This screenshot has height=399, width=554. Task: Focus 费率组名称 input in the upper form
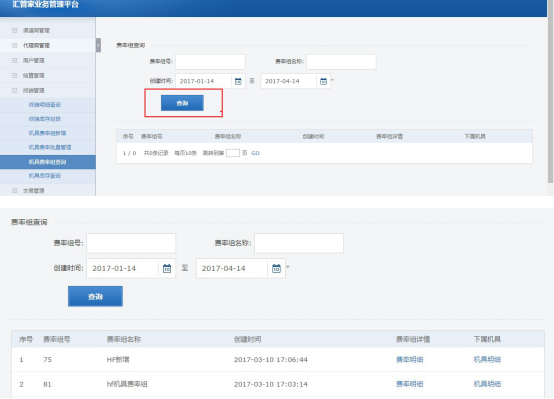(x=341, y=62)
